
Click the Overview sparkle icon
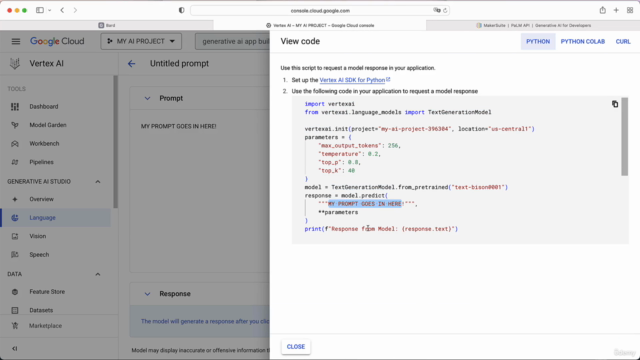(15, 199)
